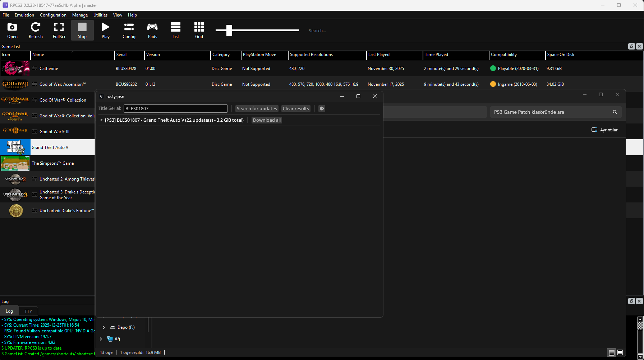The image size is (644, 360).
Task: Click the orange Ingame status dot for Ascension
Action: 493,84
